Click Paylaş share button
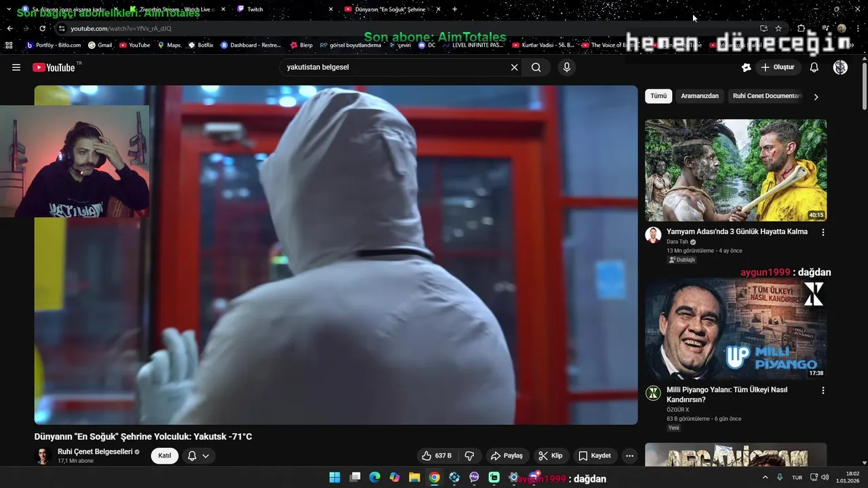This screenshot has width=868, height=488. (x=507, y=455)
